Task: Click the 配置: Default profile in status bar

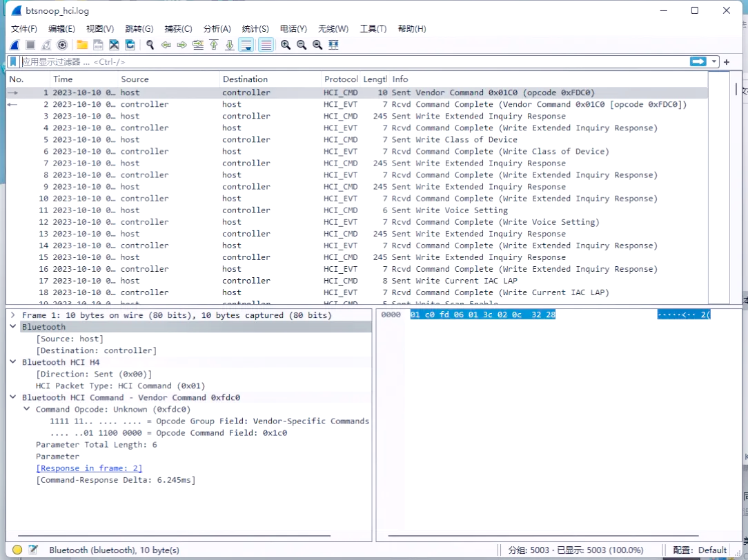Action: tap(700, 550)
